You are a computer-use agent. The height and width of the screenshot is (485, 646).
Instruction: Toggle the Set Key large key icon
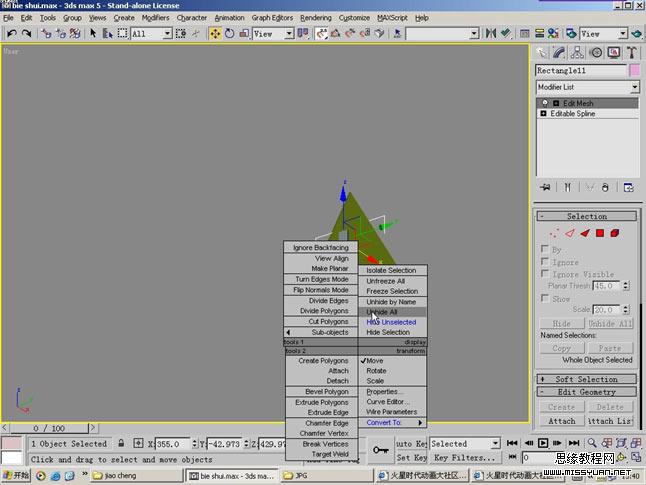381,450
